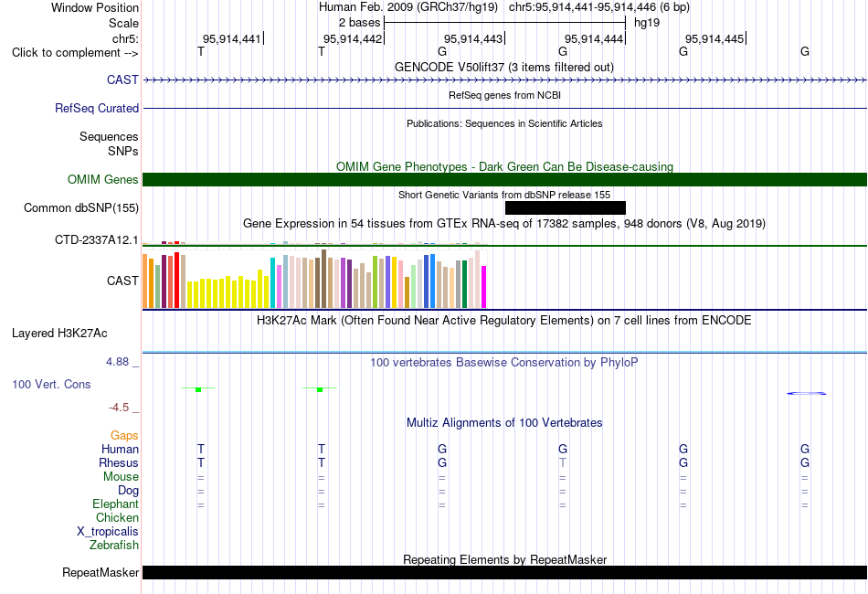Click the Elephant species row label
Image resolution: width=868 pixels, height=594 pixels.
click(115, 504)
